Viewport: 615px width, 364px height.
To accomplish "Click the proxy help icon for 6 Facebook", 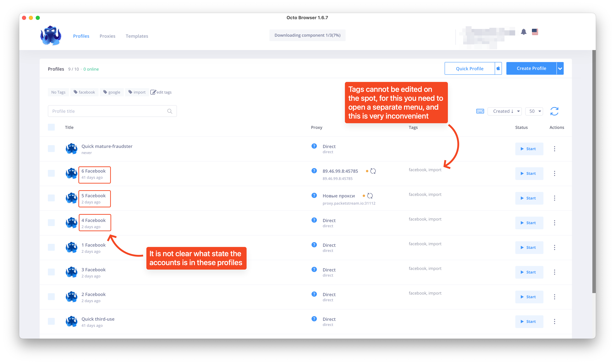I will pyautogui.click(x=314, y=171).
